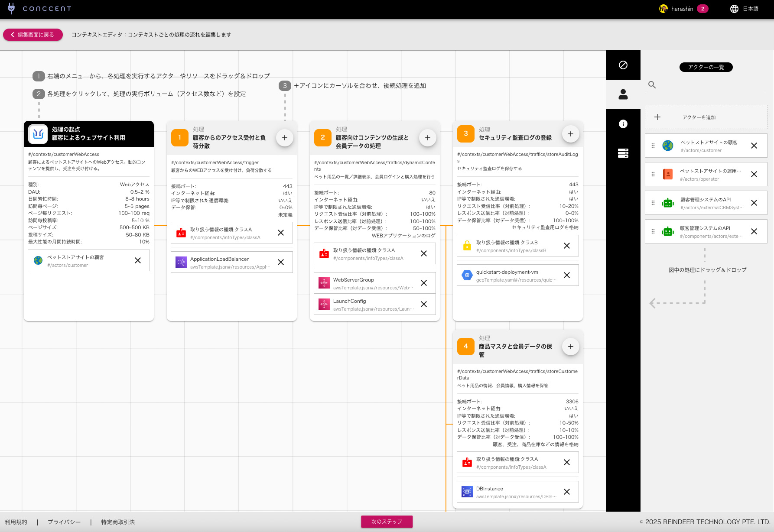Click 編集画面に戻る back button
774x532 pixels.
point(33,35)
